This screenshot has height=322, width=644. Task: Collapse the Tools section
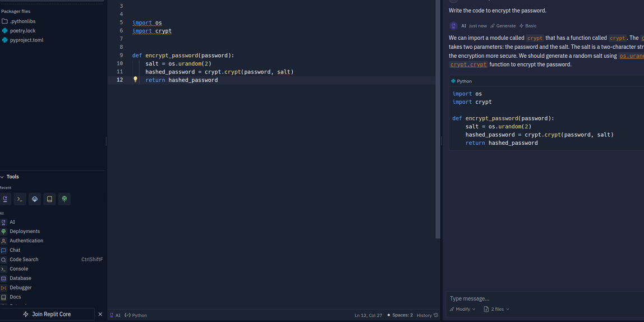tap(2, 177)
